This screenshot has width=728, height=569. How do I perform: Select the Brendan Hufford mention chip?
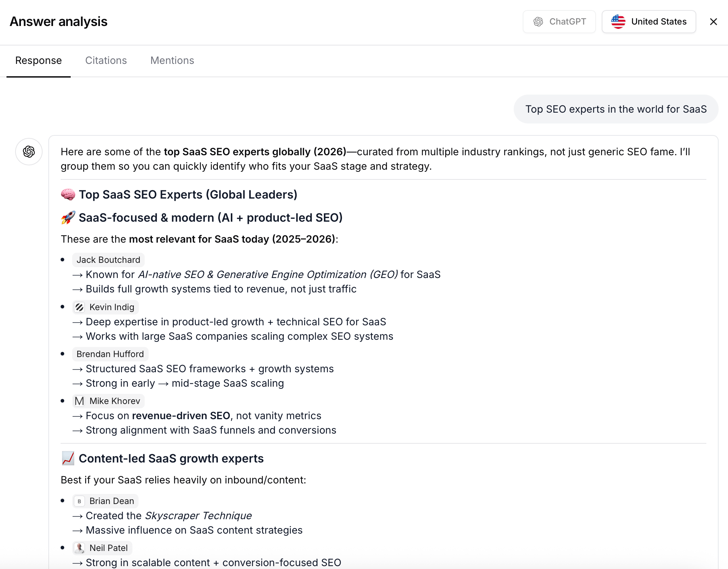click(x=110, y=354)
